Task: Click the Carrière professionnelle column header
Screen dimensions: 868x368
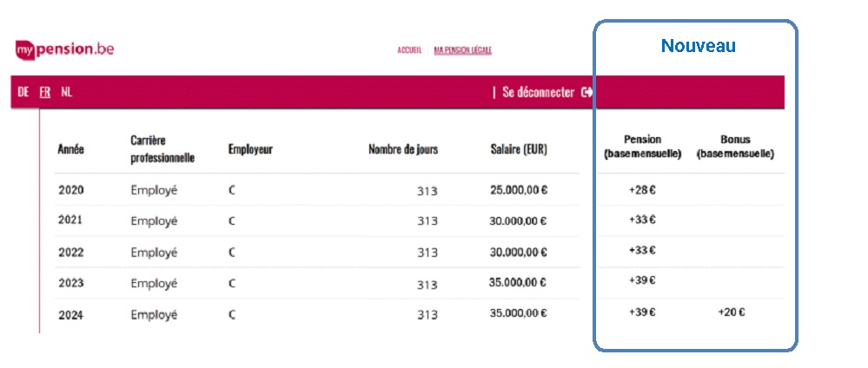Action: (162, 148)
